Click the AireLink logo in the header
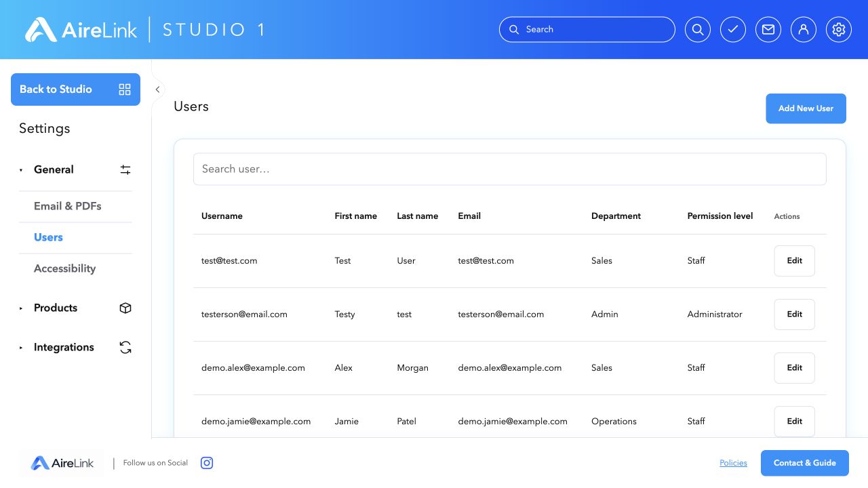Image resolution: width=868 pixels, height=488 pixels. click(x=81, y=30)
